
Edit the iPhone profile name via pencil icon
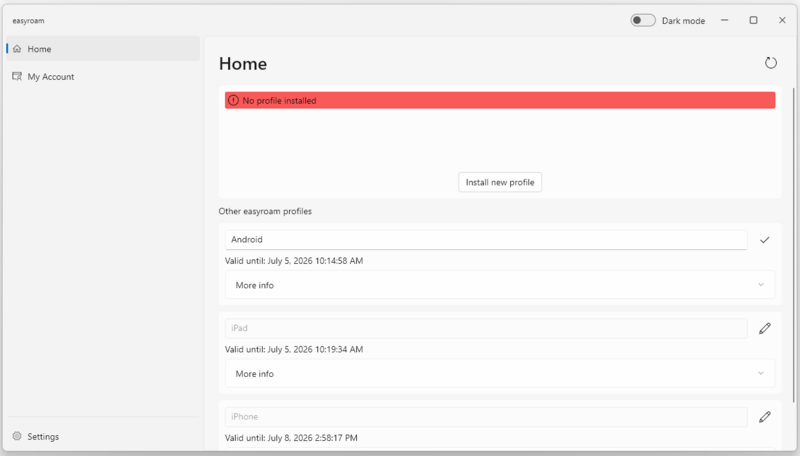pyautogui.click(x=764, y=417)
